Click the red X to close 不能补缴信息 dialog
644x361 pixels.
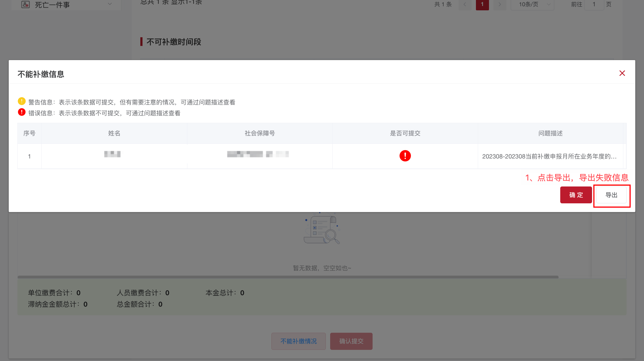[x=622, y=73]
